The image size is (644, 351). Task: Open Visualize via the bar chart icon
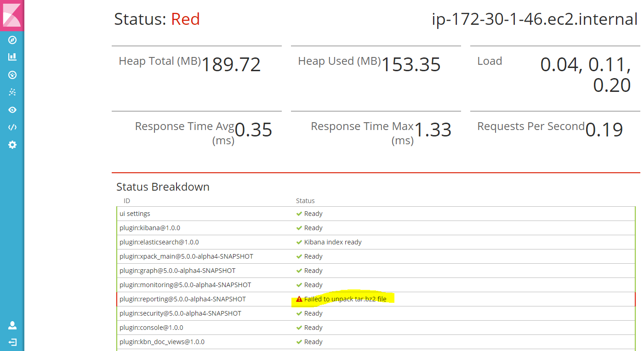[x=12, y=57]
